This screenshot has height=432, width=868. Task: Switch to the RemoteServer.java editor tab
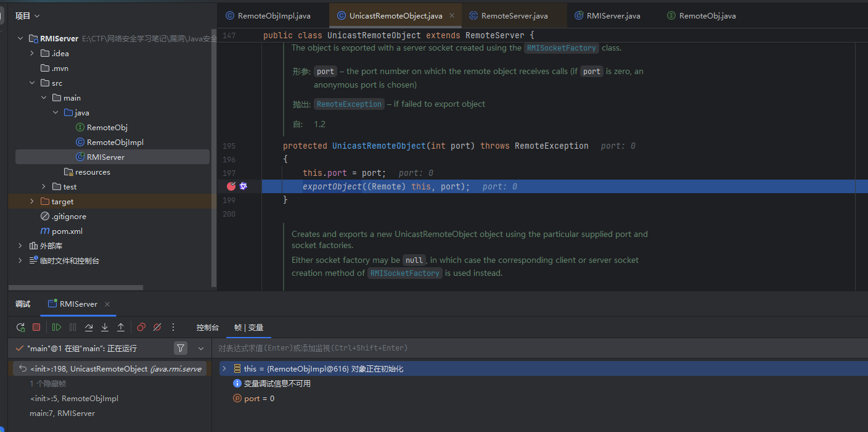pyautogui.click(x=514, y=15)
